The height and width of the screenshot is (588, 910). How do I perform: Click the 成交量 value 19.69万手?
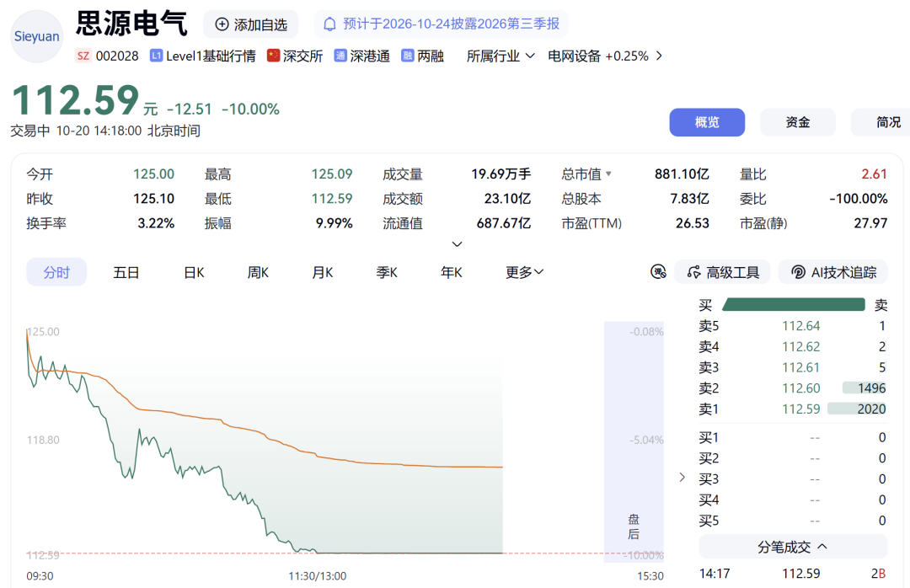(500, 174)
